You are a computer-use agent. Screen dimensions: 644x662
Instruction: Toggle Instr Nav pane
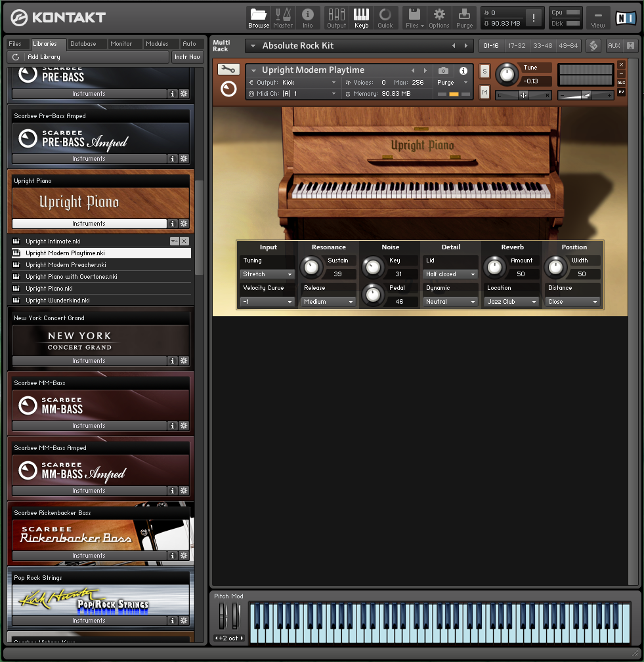(x=187, y=57)
